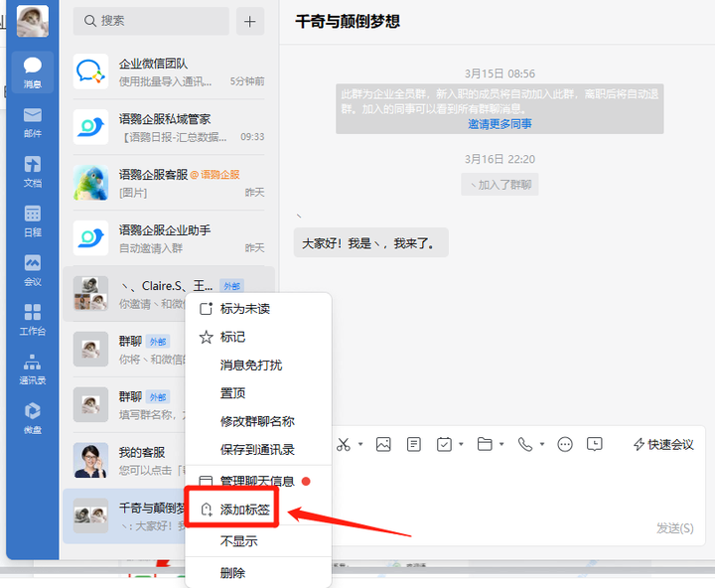Open the 文档 documents section
The image size is (715, 588).
(x=33, y=171)
